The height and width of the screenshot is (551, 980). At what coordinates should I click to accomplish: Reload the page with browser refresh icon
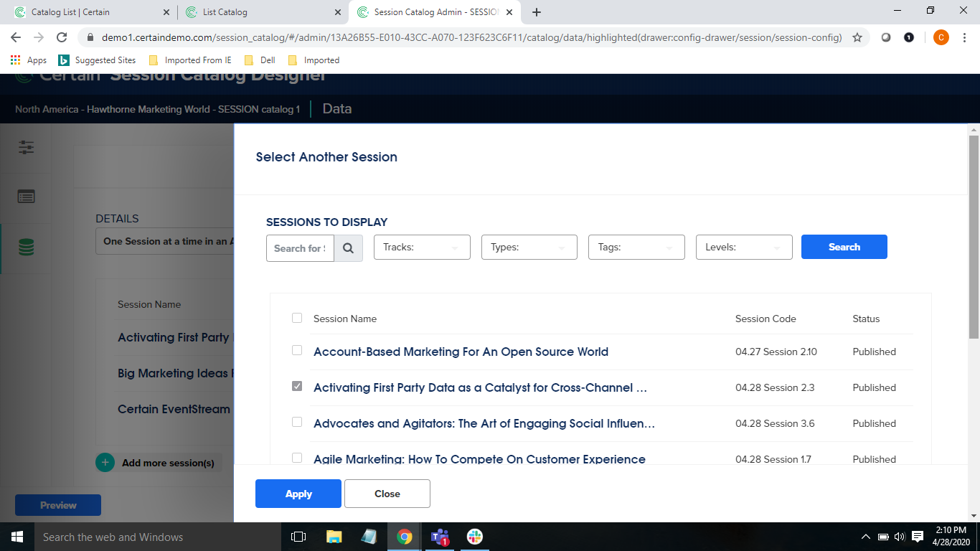click(62, 37)
